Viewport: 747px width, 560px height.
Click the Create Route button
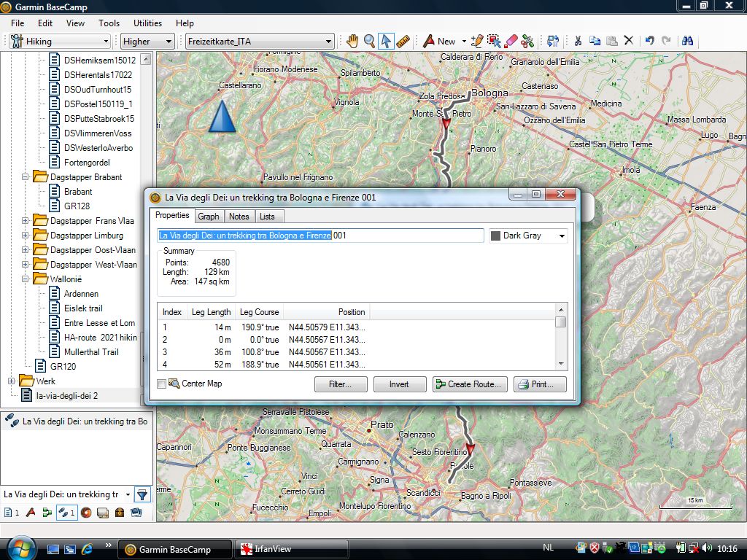point(469,384)
